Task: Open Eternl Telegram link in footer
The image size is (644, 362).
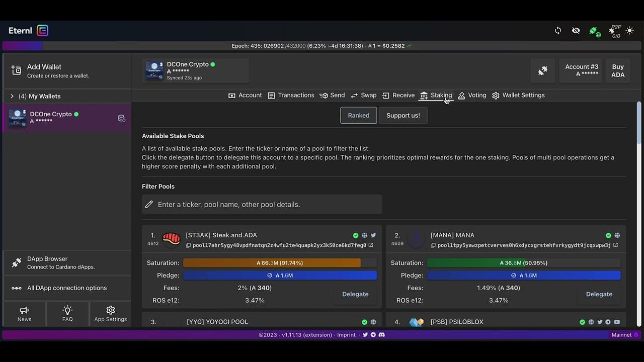Action: 373,335
